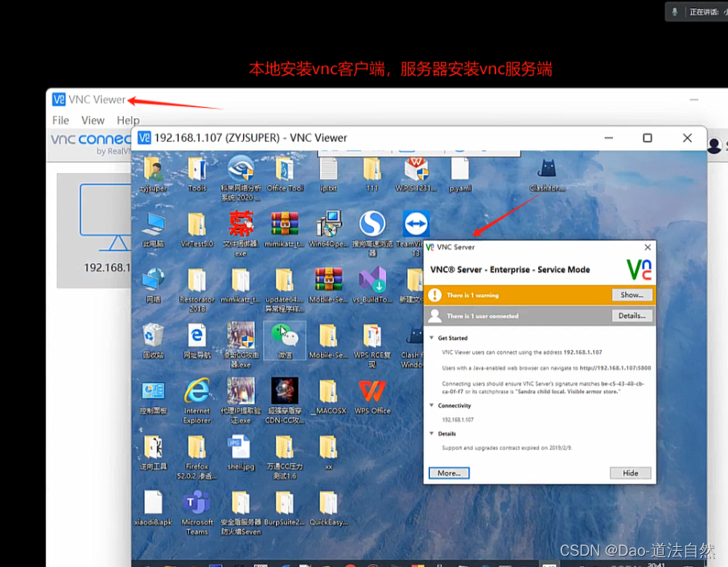Image resolution: width=728 pixels, height=567 pixels.
Task: Open the p.yaml file icon
Action: [459, 169]
